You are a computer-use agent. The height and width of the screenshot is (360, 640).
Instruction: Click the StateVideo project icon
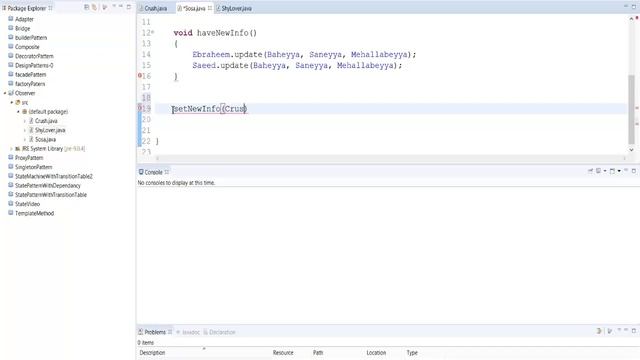[11, 204]
